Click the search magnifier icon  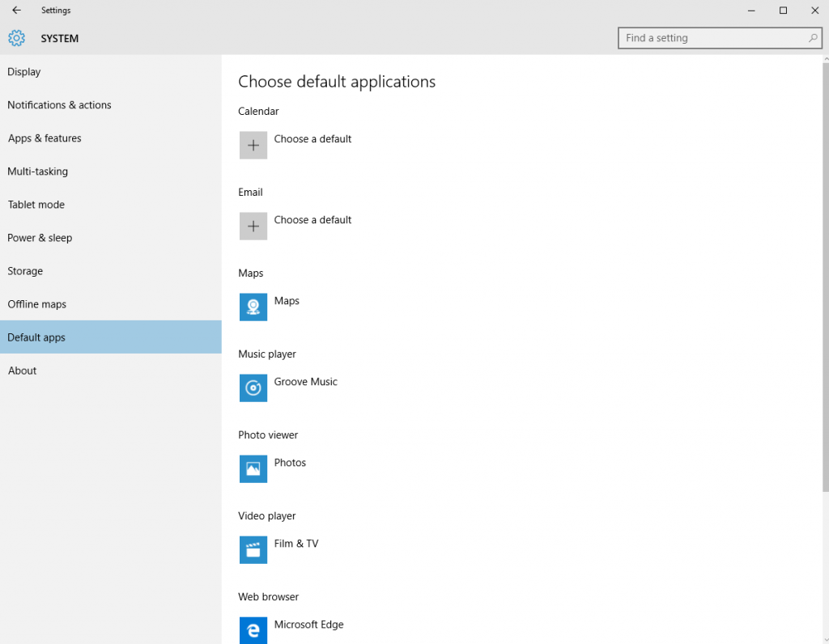(x=813, y=38)
